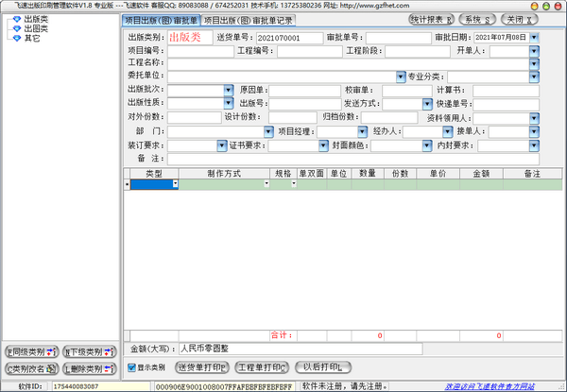This screenshot has width=567, height=392.
Task: Open the 审批日期 date dropdown
Action: coord(534,38)
